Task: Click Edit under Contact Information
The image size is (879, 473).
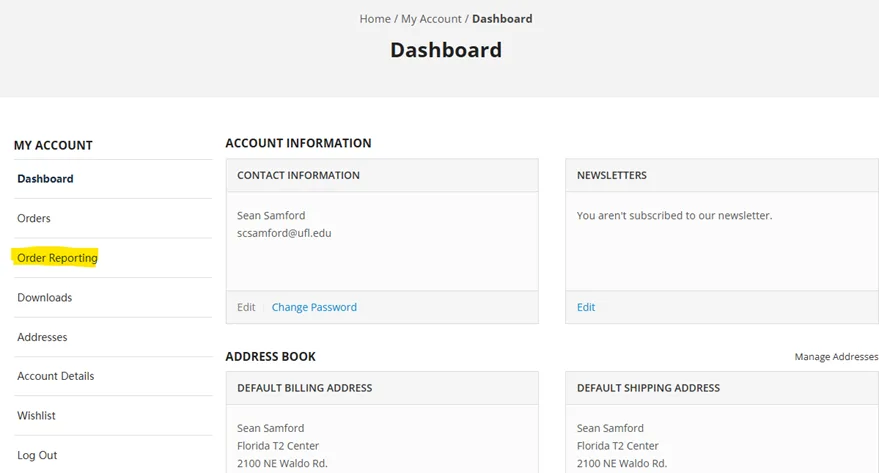Action: pos(246,307)
